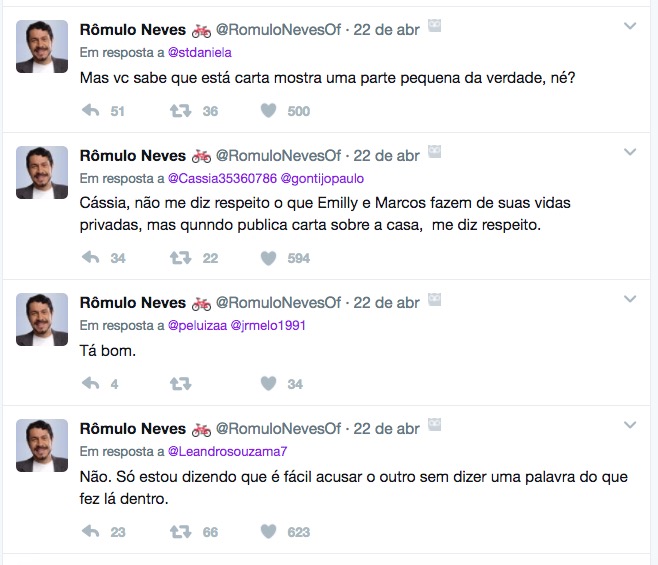Like the tweet with 594 likes
This screenshot has height=565, width=658.
point(268,258)
